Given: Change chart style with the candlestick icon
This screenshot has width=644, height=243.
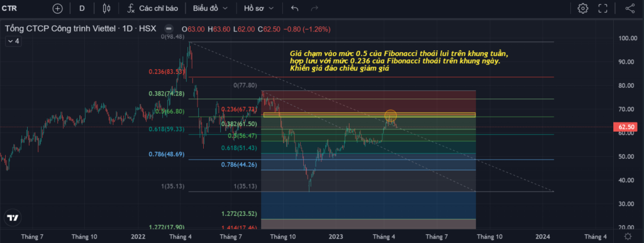Looking at the screenshot, I should coord(107,8).
